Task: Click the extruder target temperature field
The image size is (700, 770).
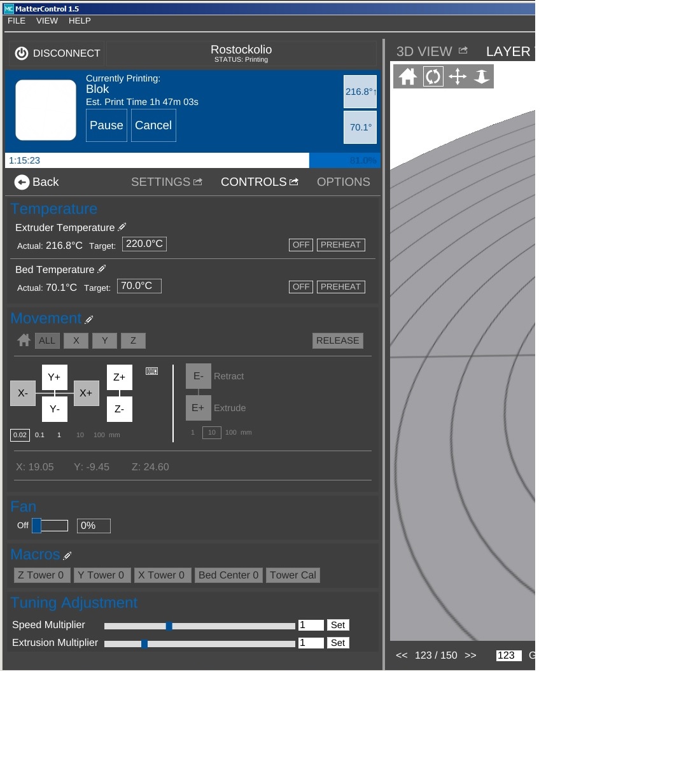Action: [144, 244]
